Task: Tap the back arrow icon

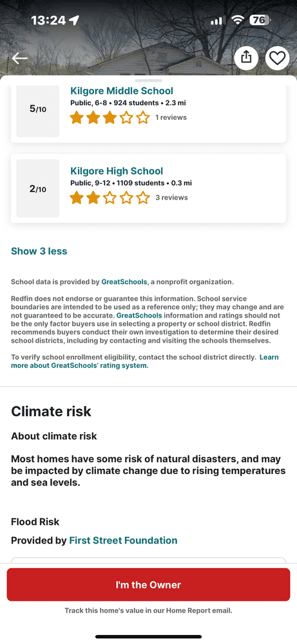Action: (19, 59)
